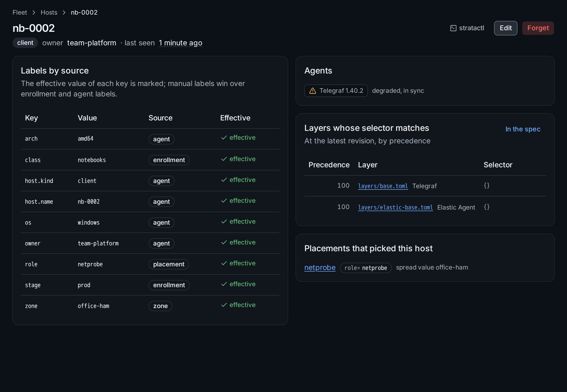
Task: Click the Effective column header
Action: pos(235,118)
